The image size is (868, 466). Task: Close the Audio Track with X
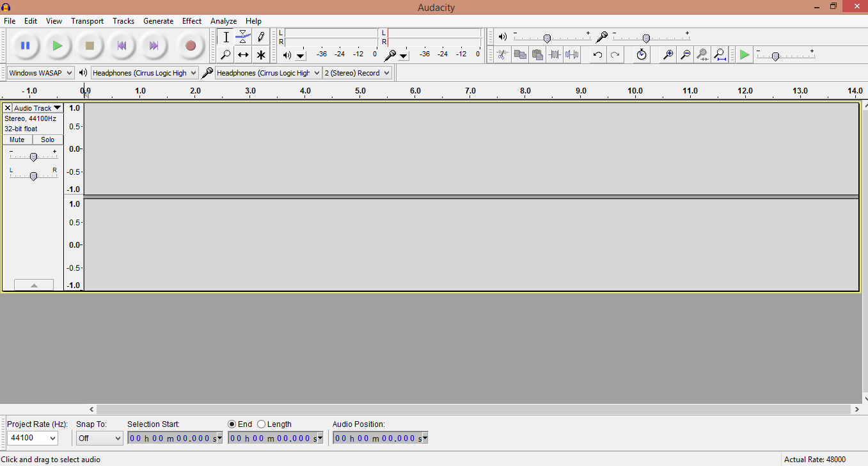pos(8,108)
